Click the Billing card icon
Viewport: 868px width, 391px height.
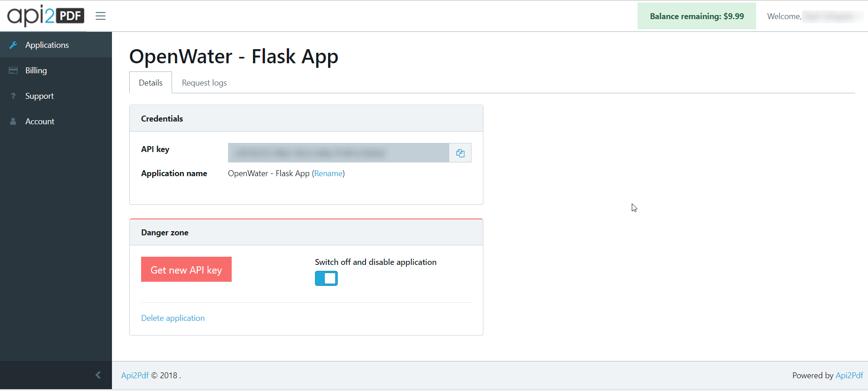13,71
